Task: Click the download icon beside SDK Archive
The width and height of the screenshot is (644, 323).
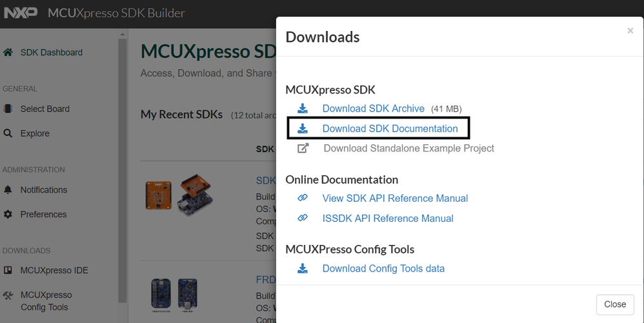Action: (303, 108)
